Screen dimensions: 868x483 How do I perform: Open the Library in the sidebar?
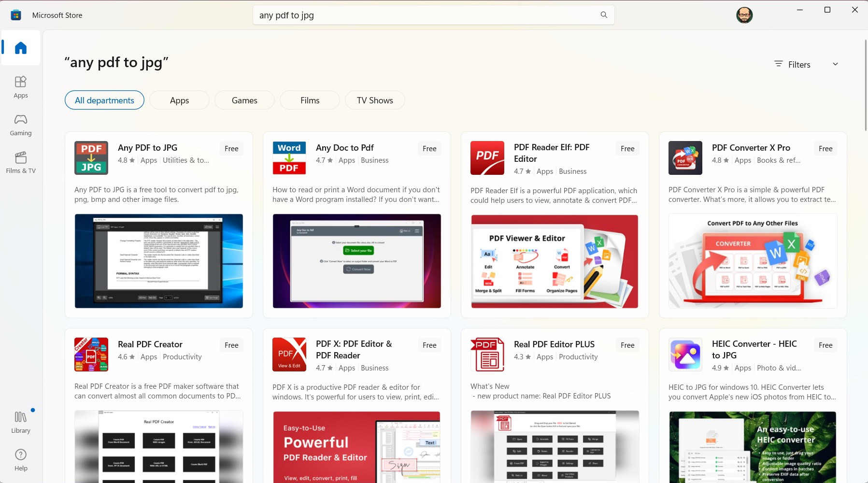[21, 422]
